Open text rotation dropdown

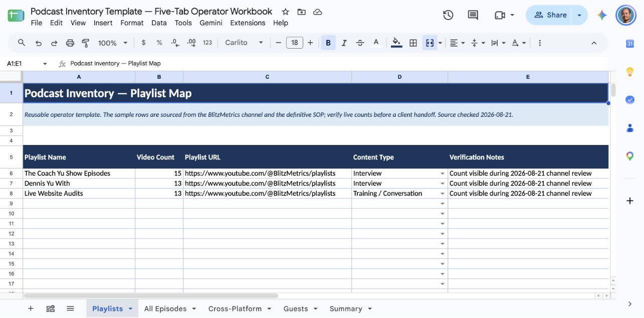(x=518, y=43)
